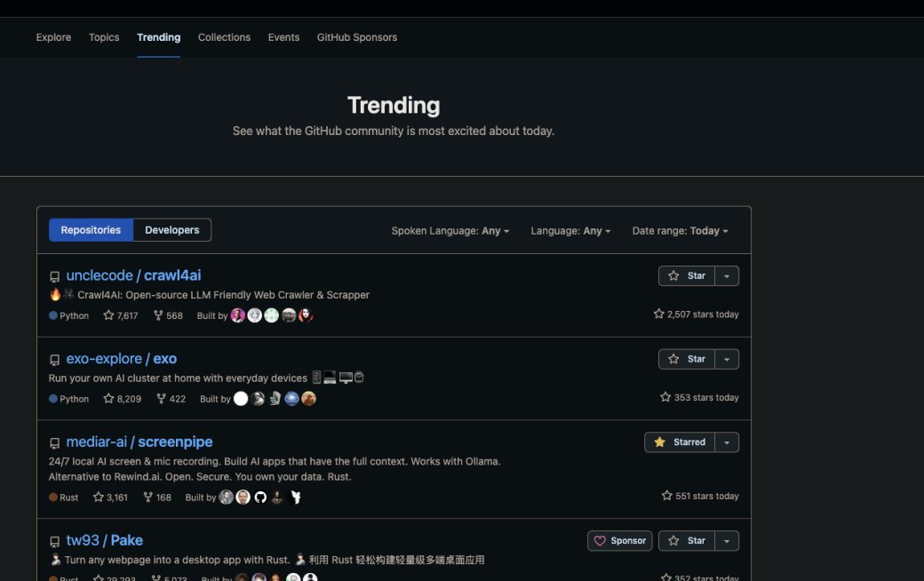Open third contributor avatar of exo
Image resolution: width=924 pixels, height=581 pixels.
[x=275, y=398]
